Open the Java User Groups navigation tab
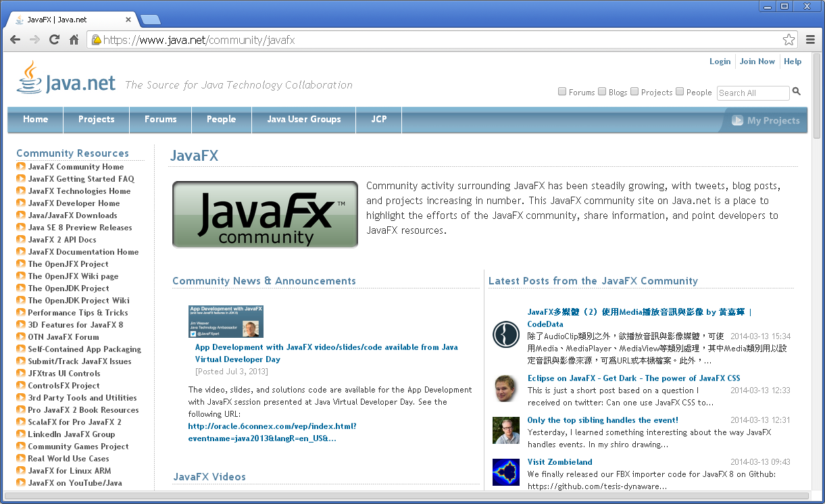 tap(303, 120)
